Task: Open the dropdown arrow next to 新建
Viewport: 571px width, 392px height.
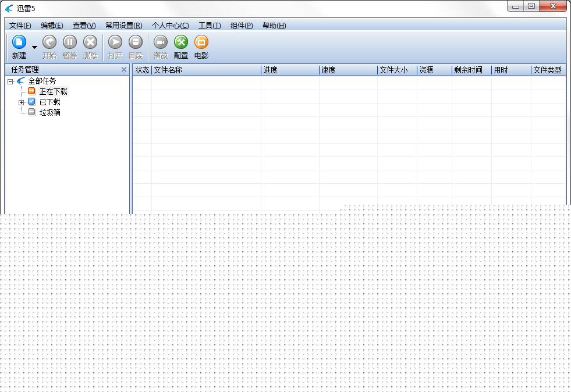Action: [x=34, y=47]
